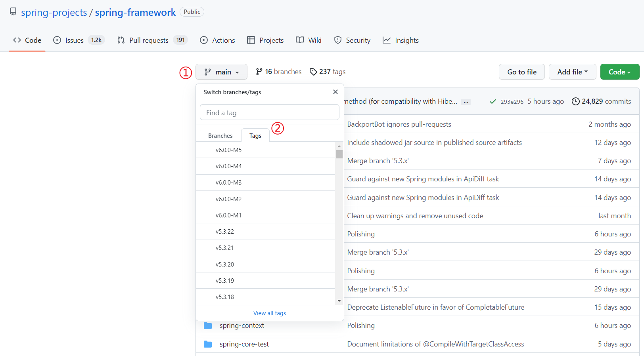Screen dimensions: 644x356
Task: Select tag v6.0.0-M1
Action: click(x=266, y=215)
